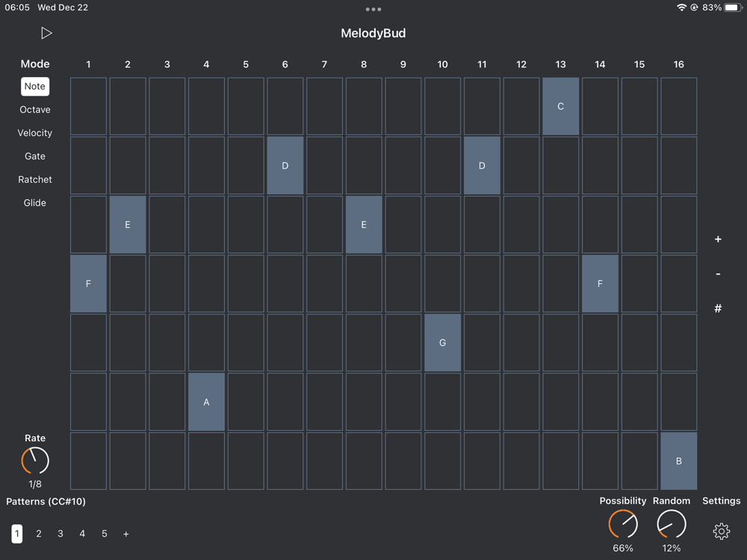Toggle the D note at step 6

285,166
